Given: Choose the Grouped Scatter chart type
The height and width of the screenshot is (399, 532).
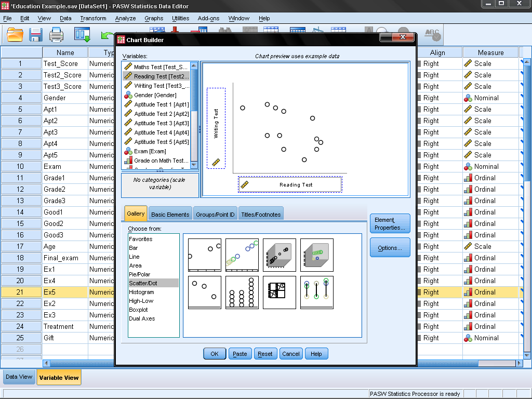Looking at the screenshot, I should point(242,255).
